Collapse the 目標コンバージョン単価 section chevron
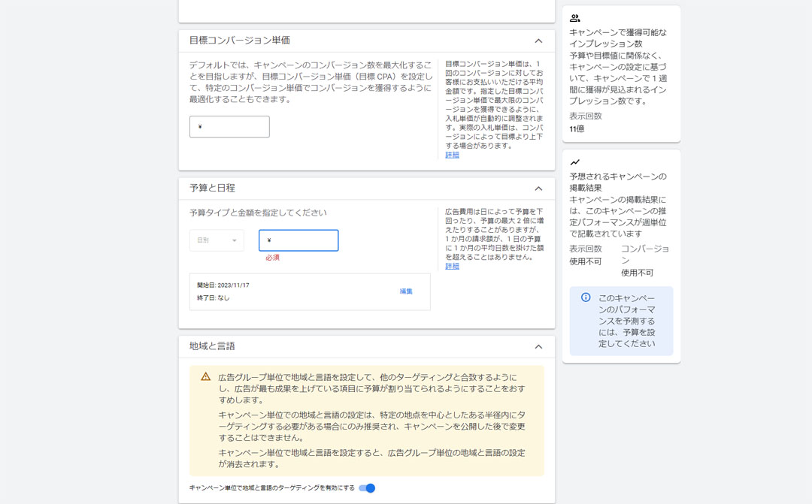The height and width of the screenshot is (504, 812). 538,41
